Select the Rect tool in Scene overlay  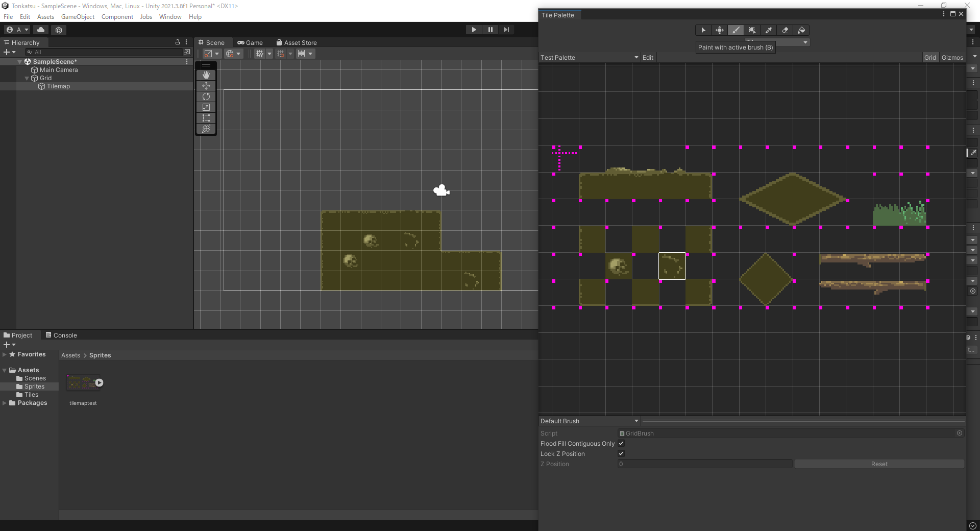(206, 118)
